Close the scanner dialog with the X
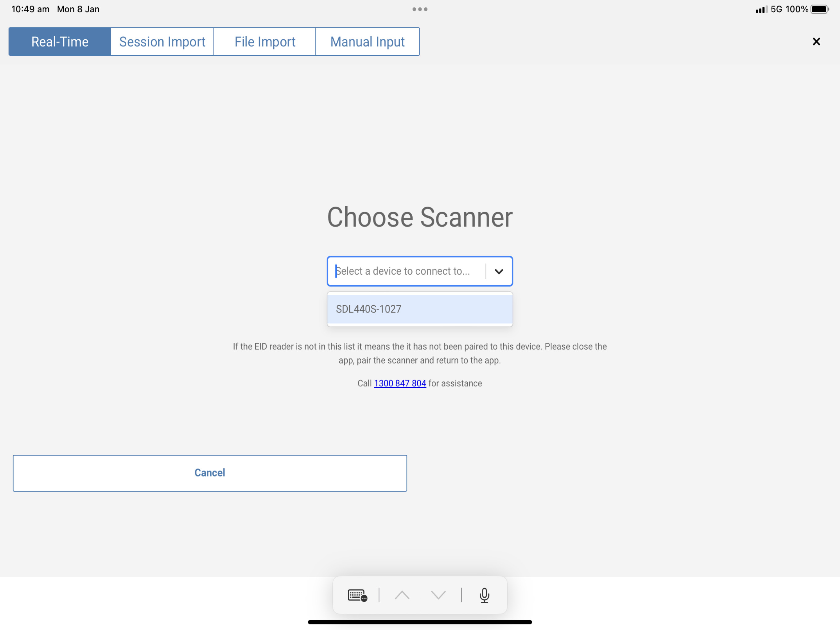The image size is (840, 630). click(816, 42)
